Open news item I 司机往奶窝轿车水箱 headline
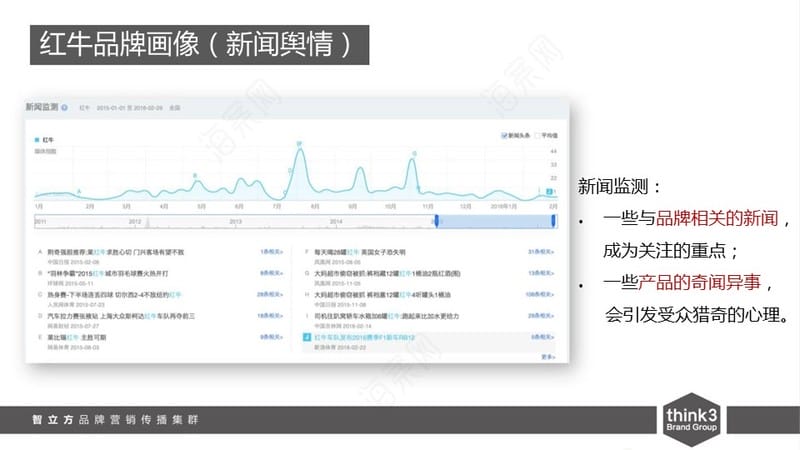The width and height of the screenshot is (800, 450). [387, 316]
